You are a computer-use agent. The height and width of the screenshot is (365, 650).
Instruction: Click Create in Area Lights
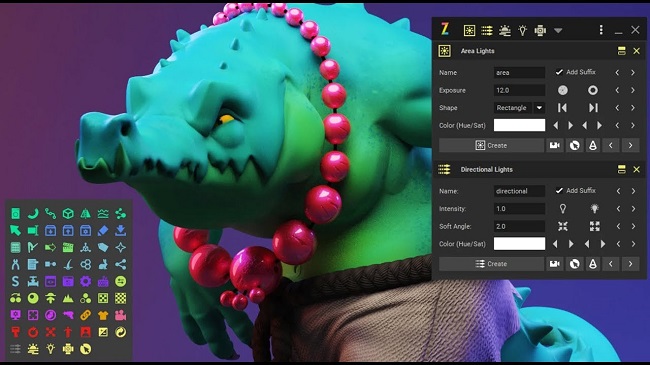491,146
